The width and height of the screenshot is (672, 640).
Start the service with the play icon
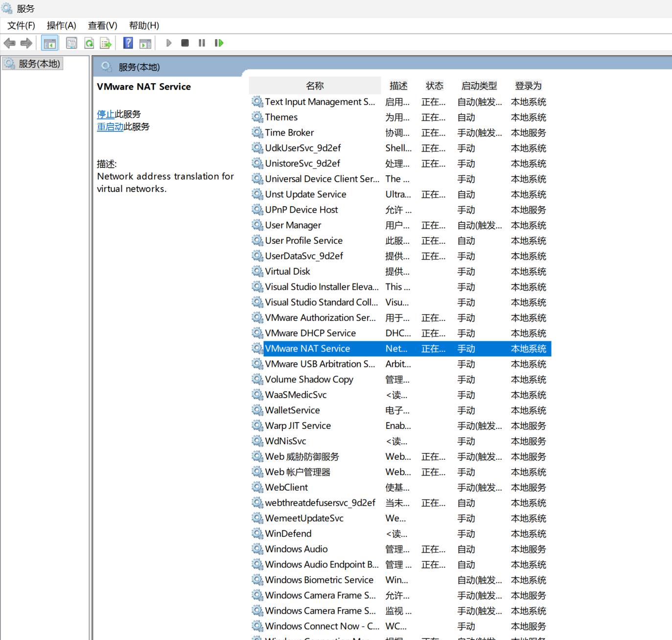[x=168, y=43]
